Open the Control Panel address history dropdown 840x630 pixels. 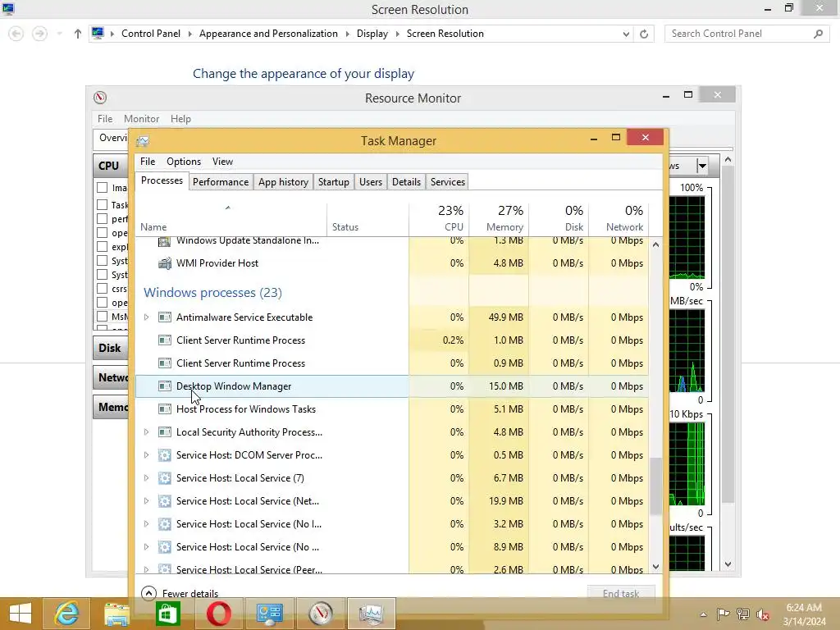pos(626,34)
